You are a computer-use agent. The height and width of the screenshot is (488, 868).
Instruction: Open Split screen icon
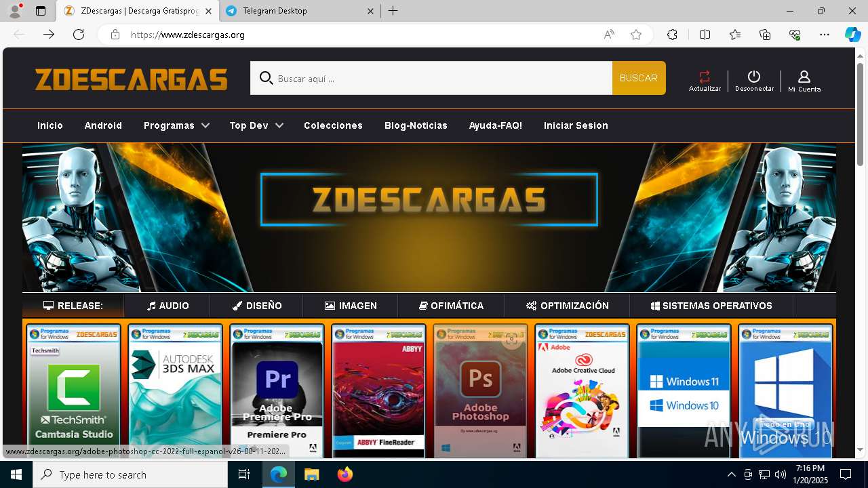[x=705, y=35]
